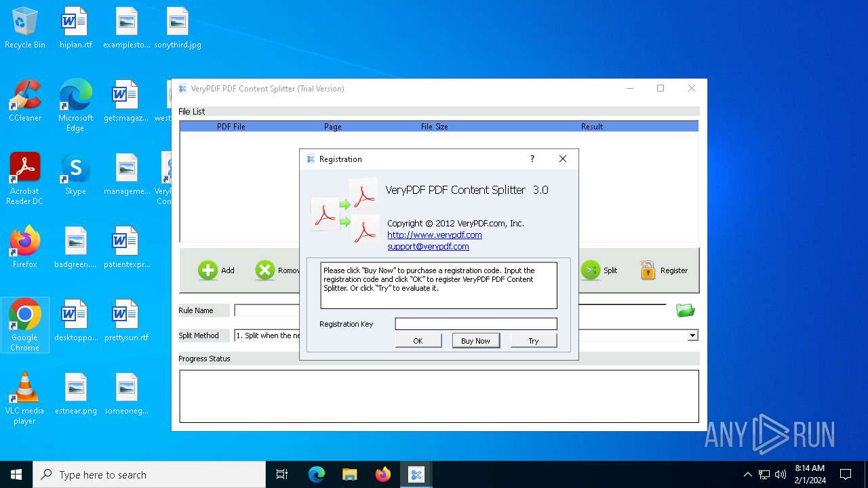The width and height of the screenshot is (868, 488).
Task: Click the Remove button icon
Action: [265, 270]
